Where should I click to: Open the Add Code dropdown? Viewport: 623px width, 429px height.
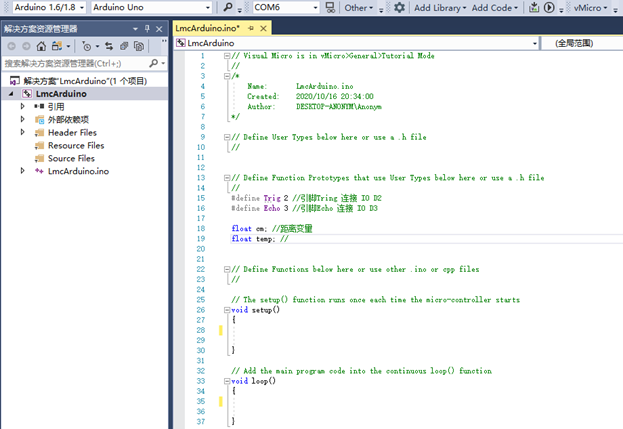tap(495, 8)
